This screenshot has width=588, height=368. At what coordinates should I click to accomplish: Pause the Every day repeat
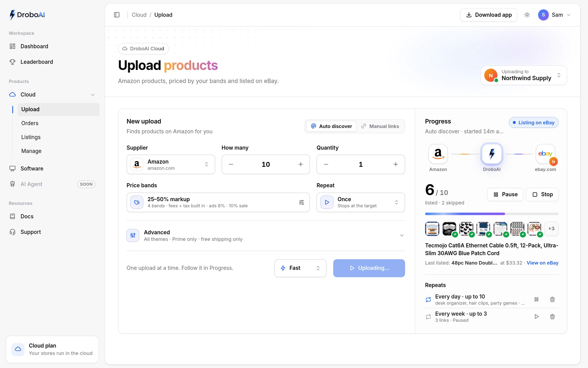536,299
